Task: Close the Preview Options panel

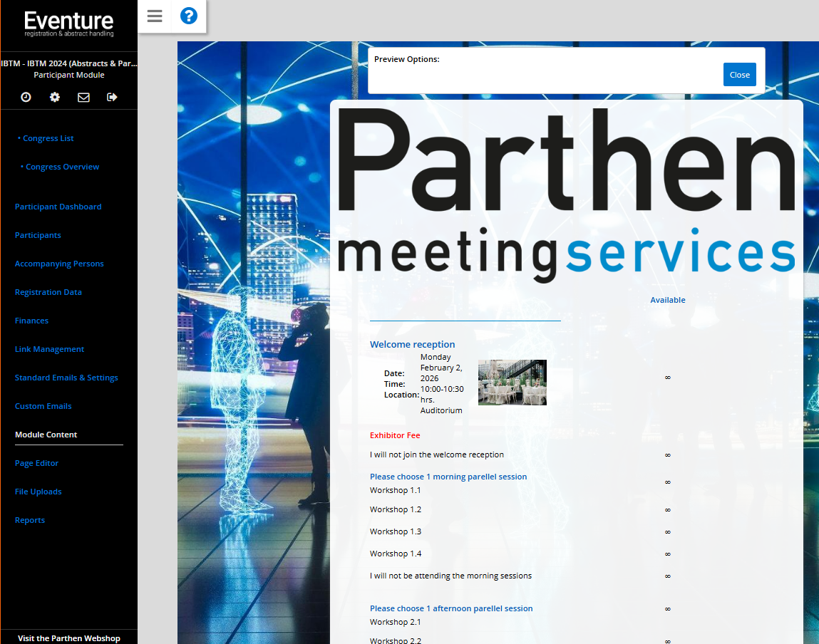Action: (x=739, y=75)
